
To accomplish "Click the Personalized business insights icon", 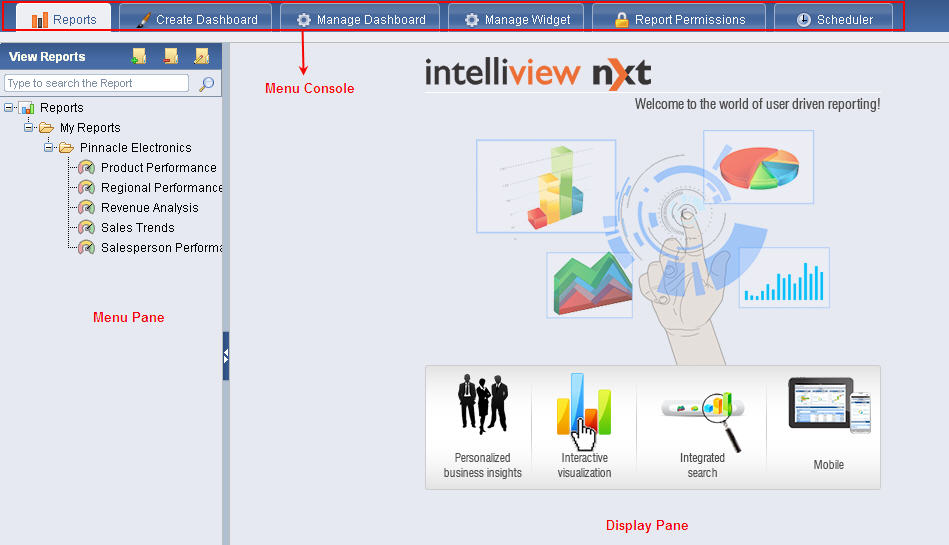I will point(482,405).
